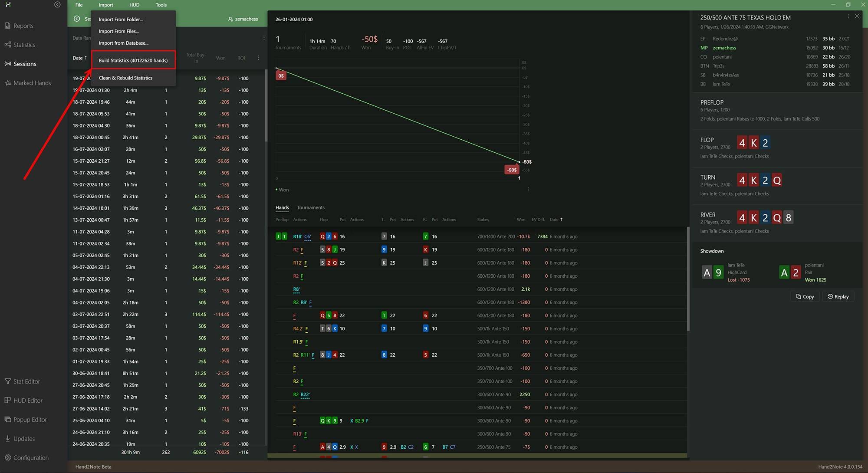
Task: Switch to the Tournaments tab
Action: pos(311,207)
